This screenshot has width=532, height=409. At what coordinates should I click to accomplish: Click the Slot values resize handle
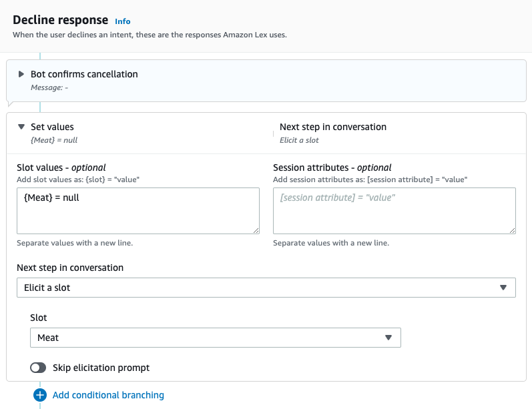click(x=255, y=230)
